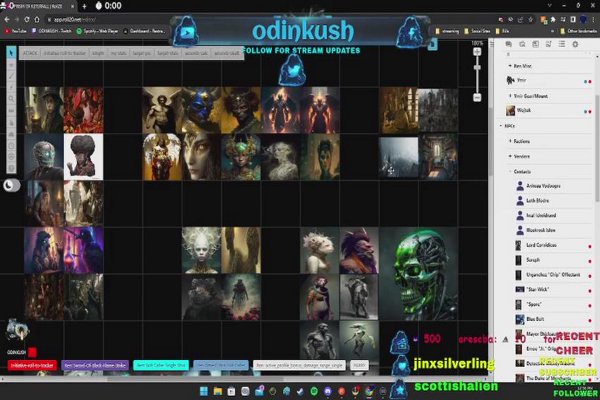
Task: Open the browser extensions puzzle icon
Action: 553,19
